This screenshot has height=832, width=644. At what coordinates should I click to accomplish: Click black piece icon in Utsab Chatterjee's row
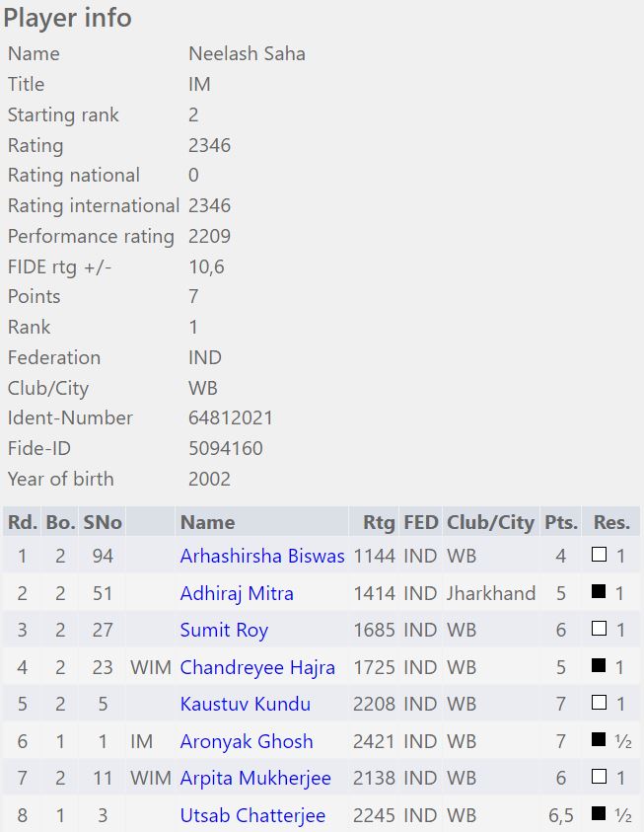tap(599, 815)
